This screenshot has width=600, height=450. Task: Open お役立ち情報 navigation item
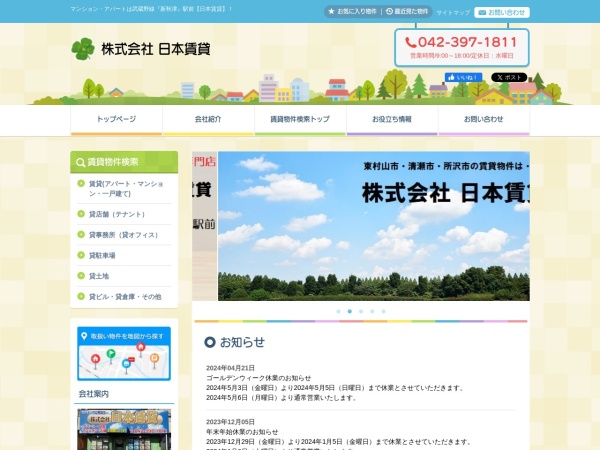pyautogui.click(x=392, y=119)
